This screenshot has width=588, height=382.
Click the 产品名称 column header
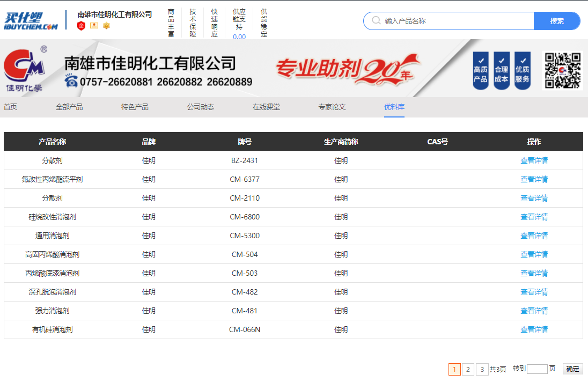52,142
